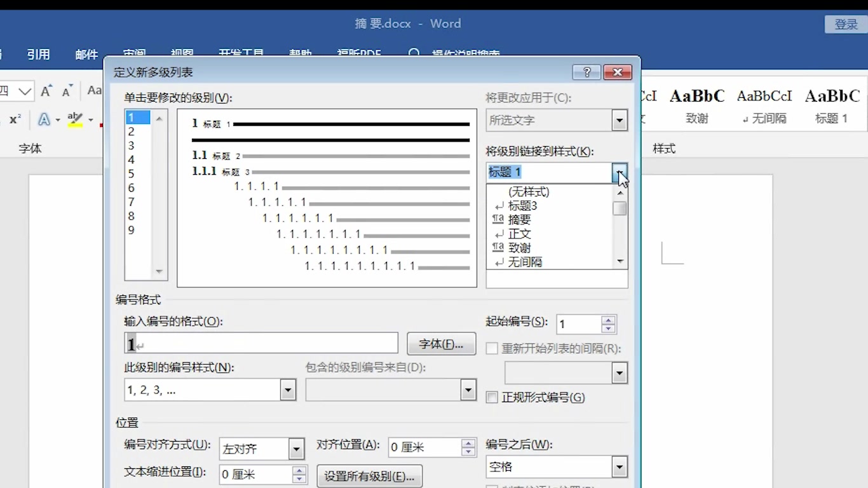The image size is (868, 488).
Task: Apply the 致谢 style in ribbon gallery
Action: [x=697, y=105]
